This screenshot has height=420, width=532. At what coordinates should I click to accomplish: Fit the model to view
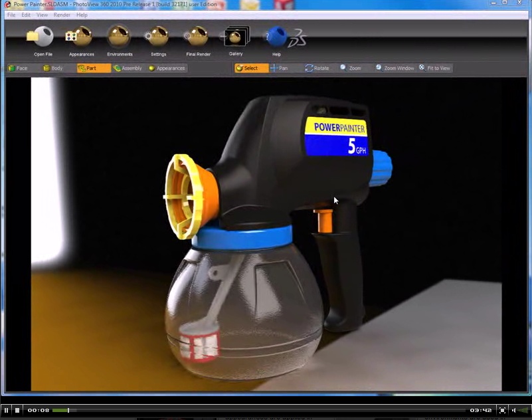(434, 68)
